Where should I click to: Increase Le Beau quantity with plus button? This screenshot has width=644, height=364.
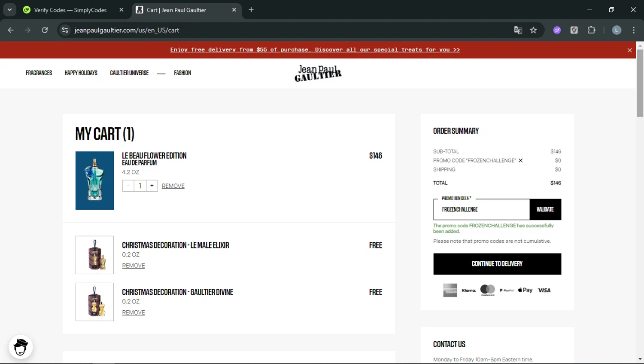(152, 186)
